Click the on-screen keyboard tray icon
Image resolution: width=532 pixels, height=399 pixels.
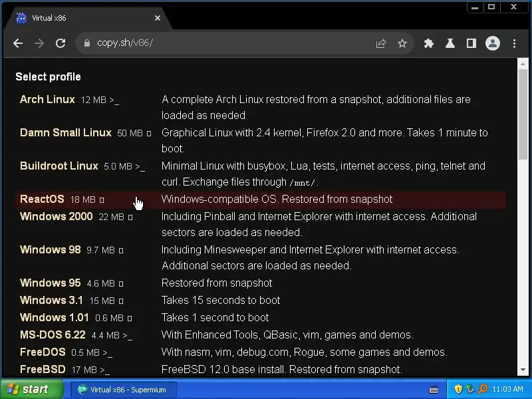(434, 390)
